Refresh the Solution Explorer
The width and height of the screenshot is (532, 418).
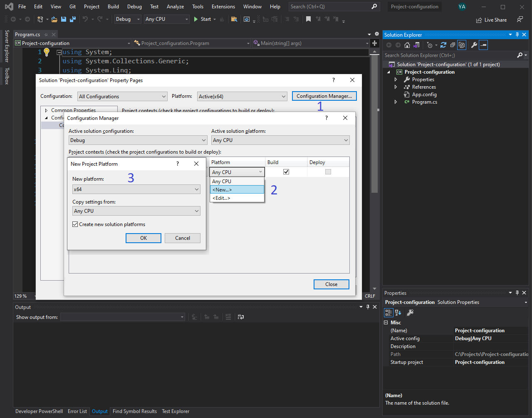click(x=443, y=45)
